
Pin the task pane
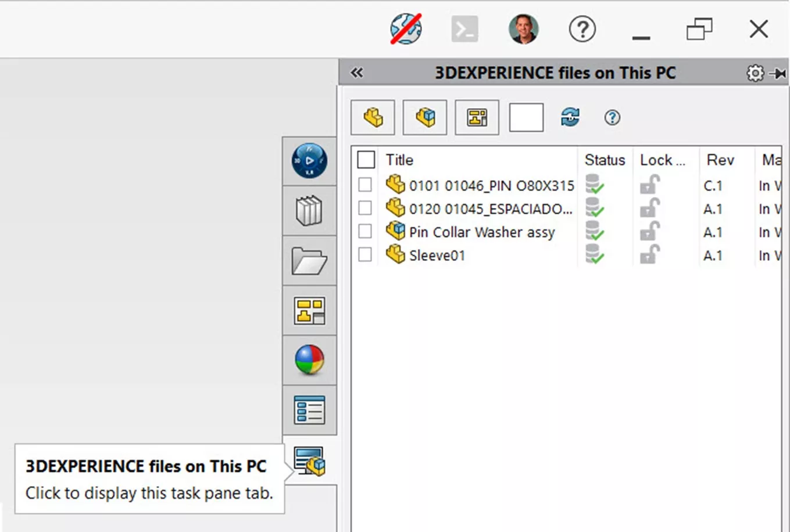point(777,73)
